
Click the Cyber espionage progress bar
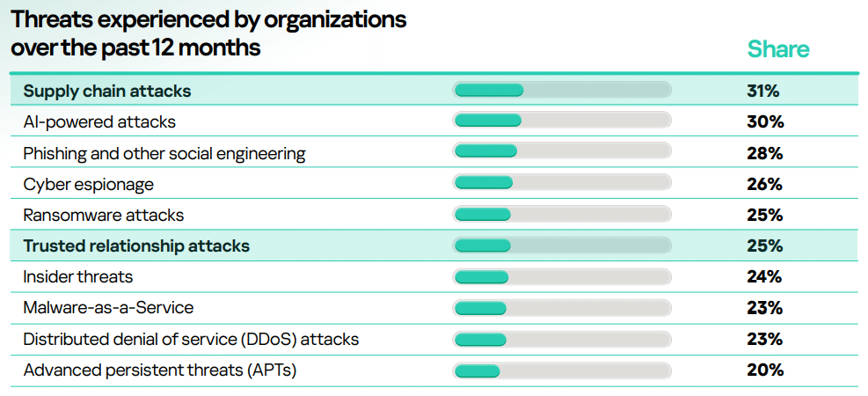point(562,183)
